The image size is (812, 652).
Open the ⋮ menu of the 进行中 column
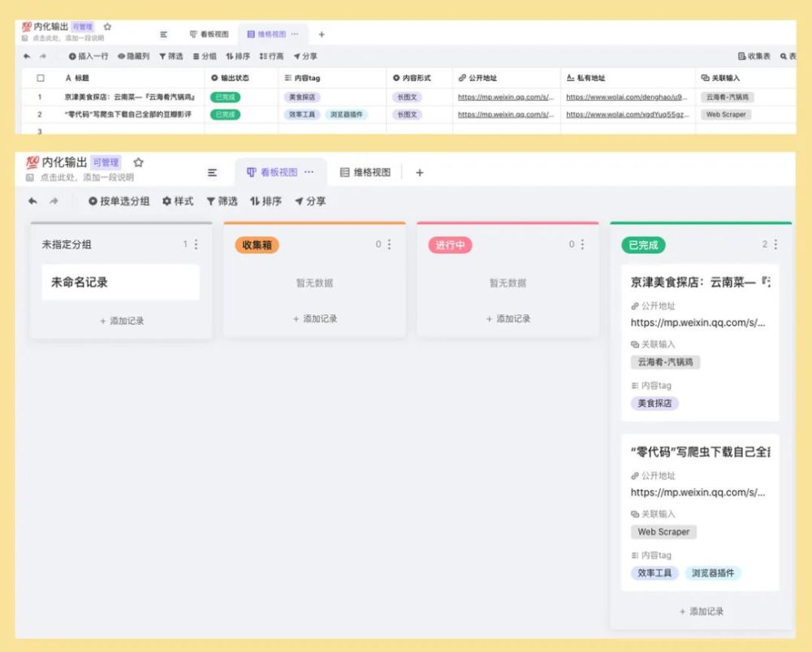582,244
